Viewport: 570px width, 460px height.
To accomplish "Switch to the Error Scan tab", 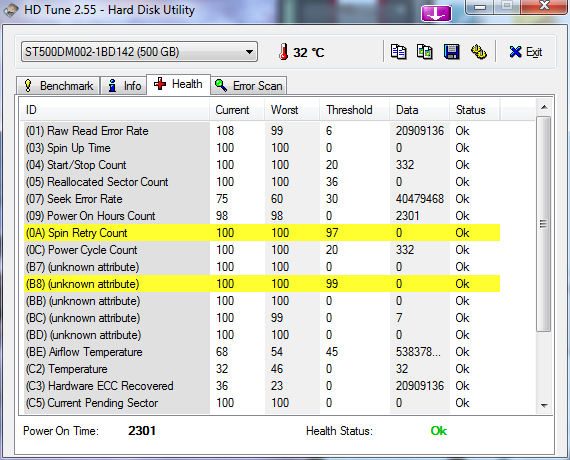I will [249, 86].
